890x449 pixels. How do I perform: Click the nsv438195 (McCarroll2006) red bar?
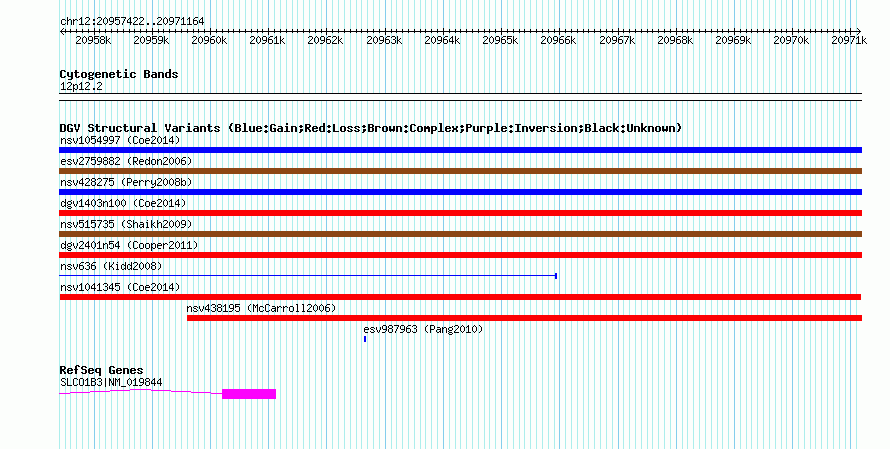[x=524, y=318]
